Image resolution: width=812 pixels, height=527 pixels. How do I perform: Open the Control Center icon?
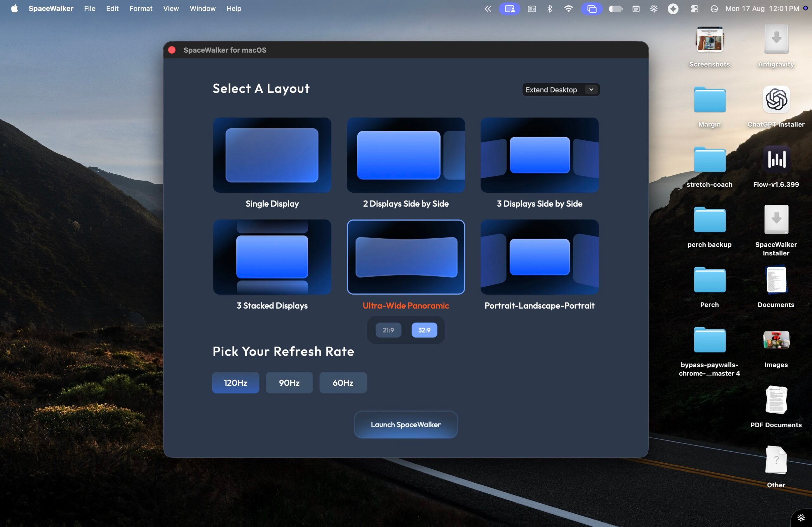tap(695, 9)
